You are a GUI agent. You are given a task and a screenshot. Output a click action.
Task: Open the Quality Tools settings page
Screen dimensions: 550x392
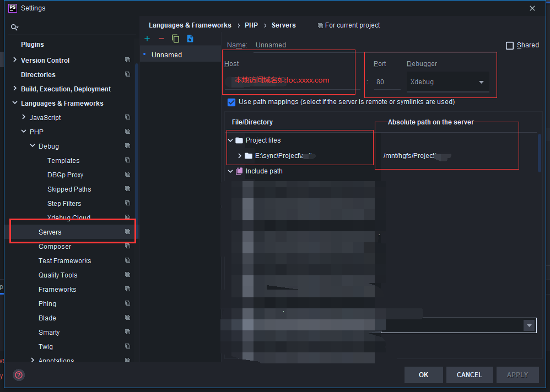pyautogui.click(x=58, y=275)
